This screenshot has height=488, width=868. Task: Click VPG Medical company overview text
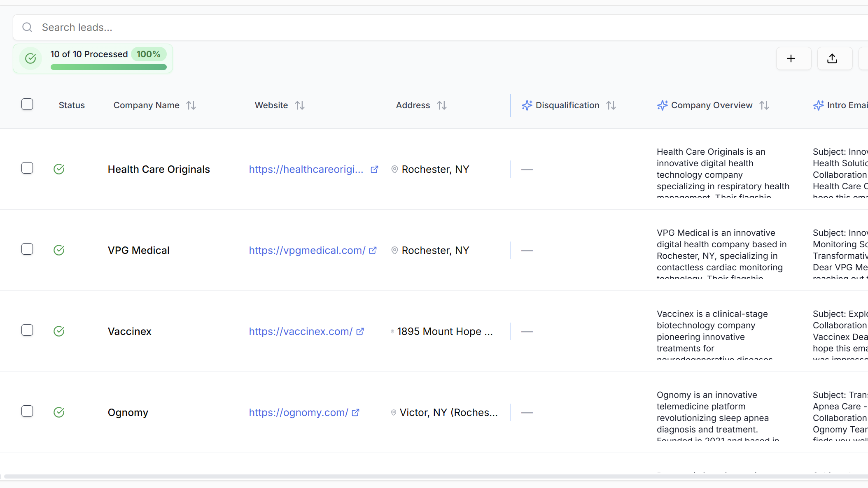(722, 253)
